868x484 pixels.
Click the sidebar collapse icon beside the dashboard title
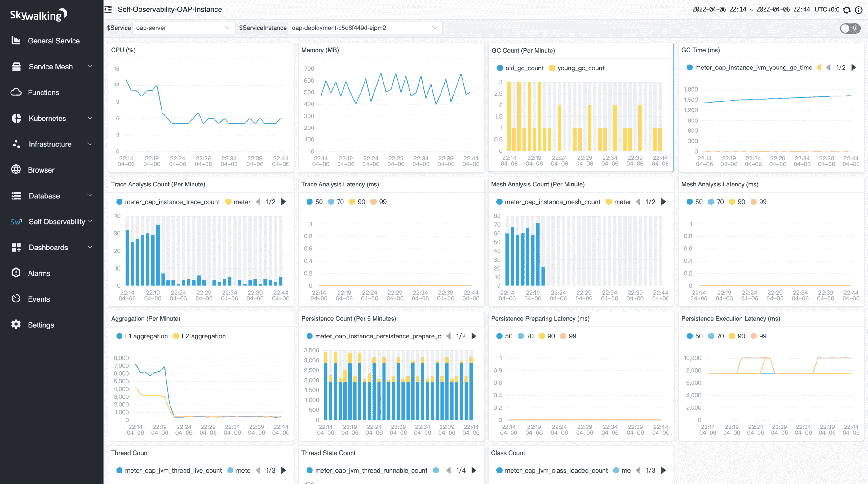(x=108, y=9)
